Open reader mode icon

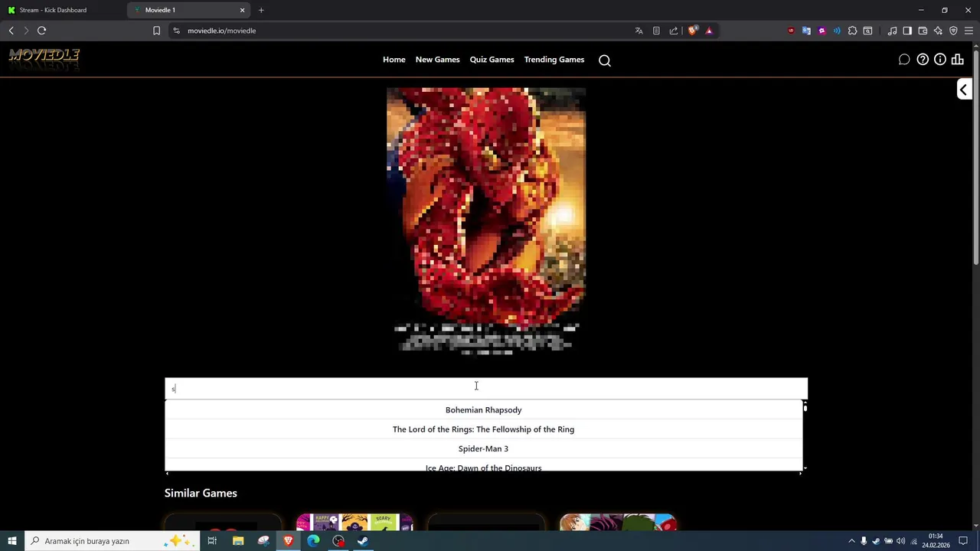coord(656,31)
